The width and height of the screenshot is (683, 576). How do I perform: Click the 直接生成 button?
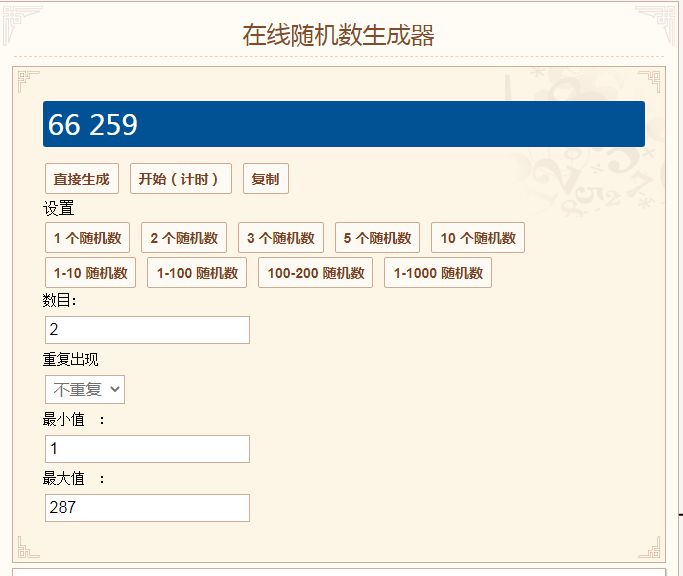pyautogui.click(x=81, y=179)
